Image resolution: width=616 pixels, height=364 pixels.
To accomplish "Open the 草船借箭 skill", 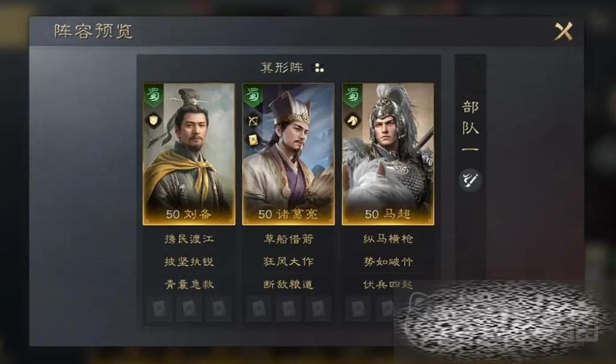I will click(x=288, y=239).
